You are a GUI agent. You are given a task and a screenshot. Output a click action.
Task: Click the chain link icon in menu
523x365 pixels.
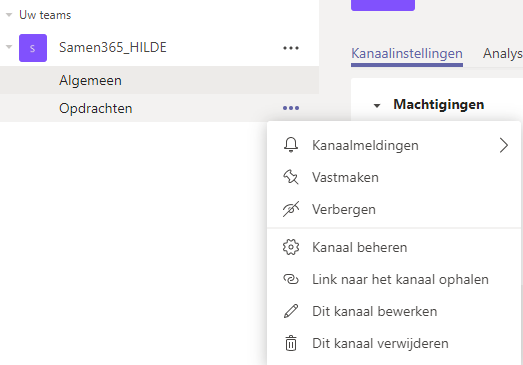click(291, 279)
